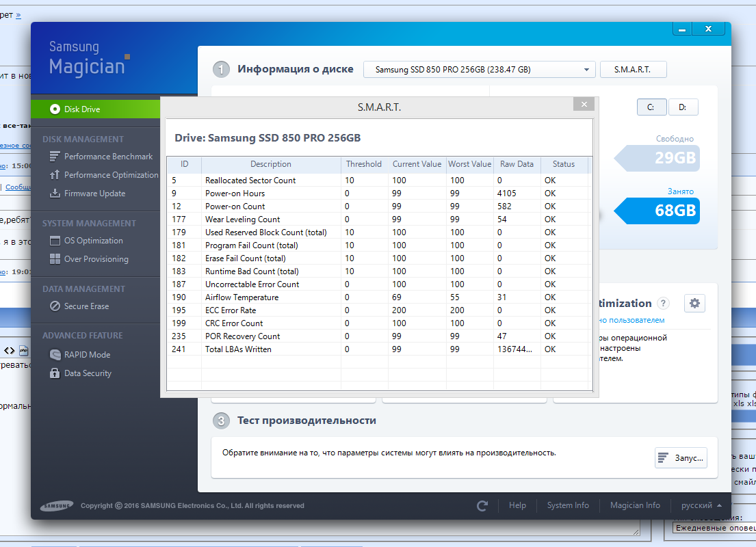This screenshot has width=756, height=547.
Task: Click the refresh icon in footer
Action: [x=482, y=505]
